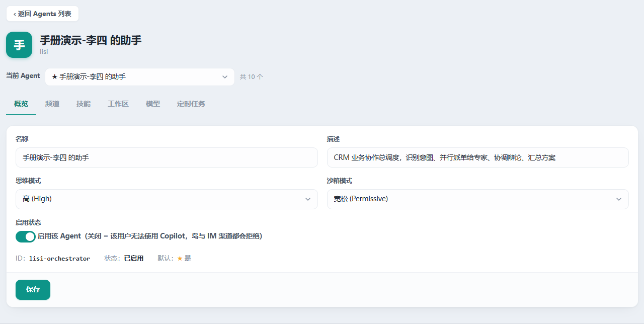Click the 描述 input field
This screenshot has width=644, height=324.
tap(478, 157)
